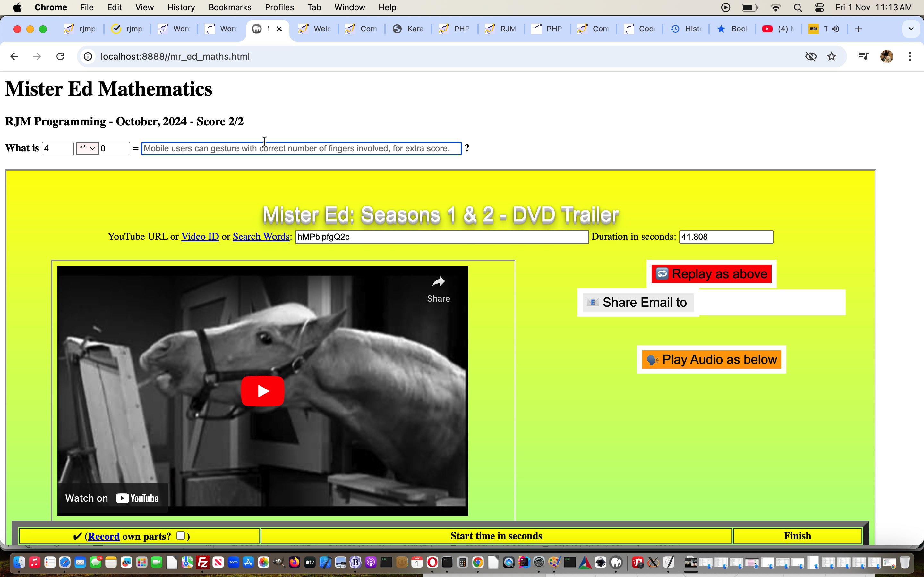The height and width of the screenshot is (577, 924).
Task: Click Start time in seconds field
Action: coord(496,536)
